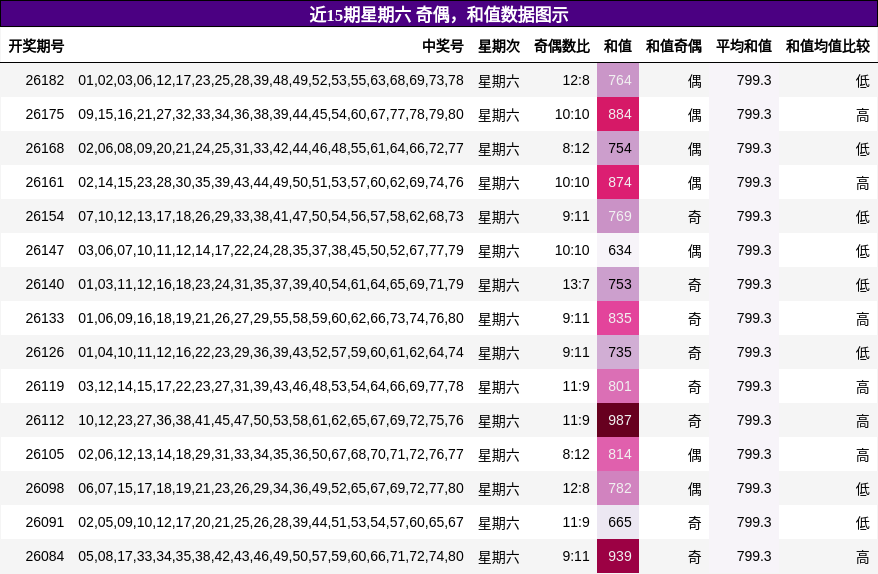Click winning numbers starting 05,08,17,33

pos(271,556)
